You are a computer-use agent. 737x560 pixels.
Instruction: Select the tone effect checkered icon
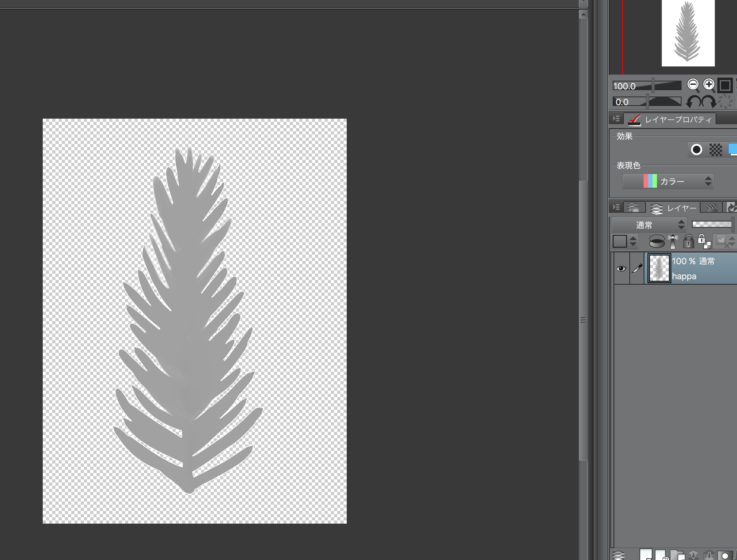[x=716, y=149]
